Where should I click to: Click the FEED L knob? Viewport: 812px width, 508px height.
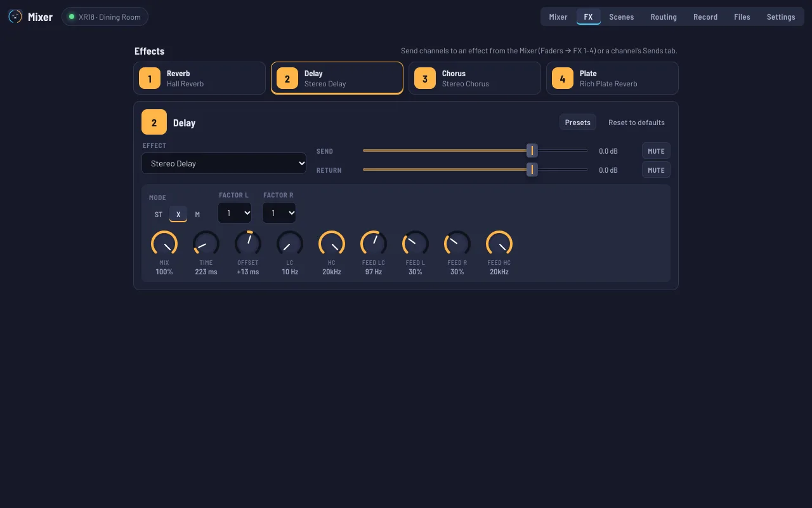(416, 244)
